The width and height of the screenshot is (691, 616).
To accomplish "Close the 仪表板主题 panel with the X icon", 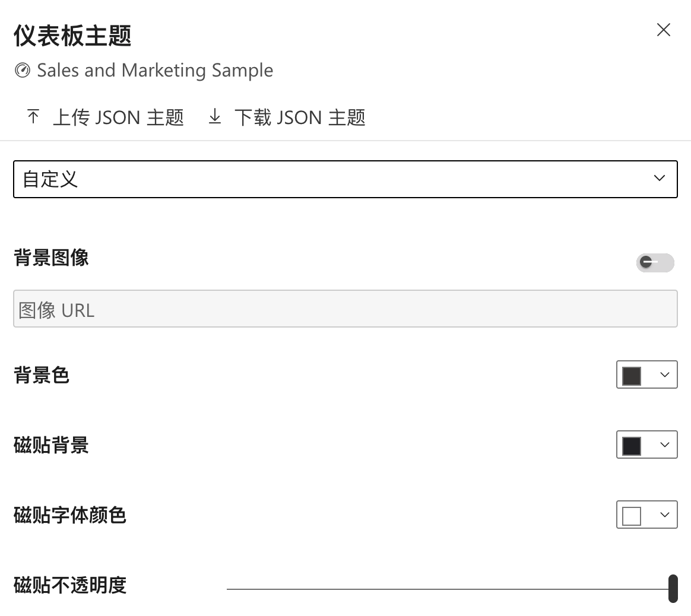I will (x=663, y=30).
